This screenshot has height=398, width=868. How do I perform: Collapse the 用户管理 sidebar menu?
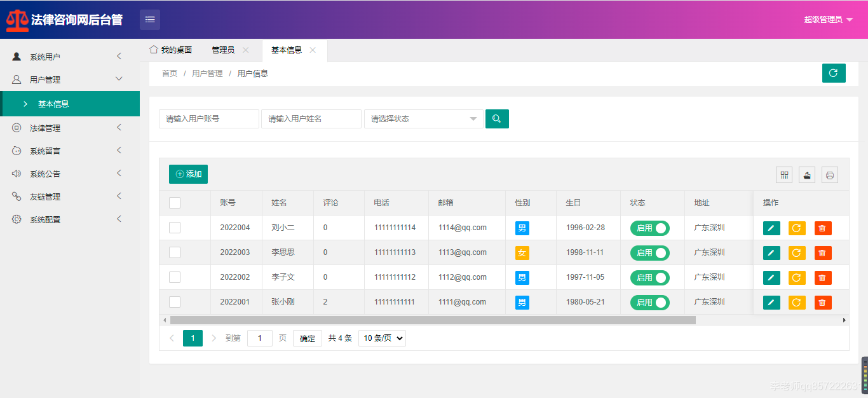70,79
